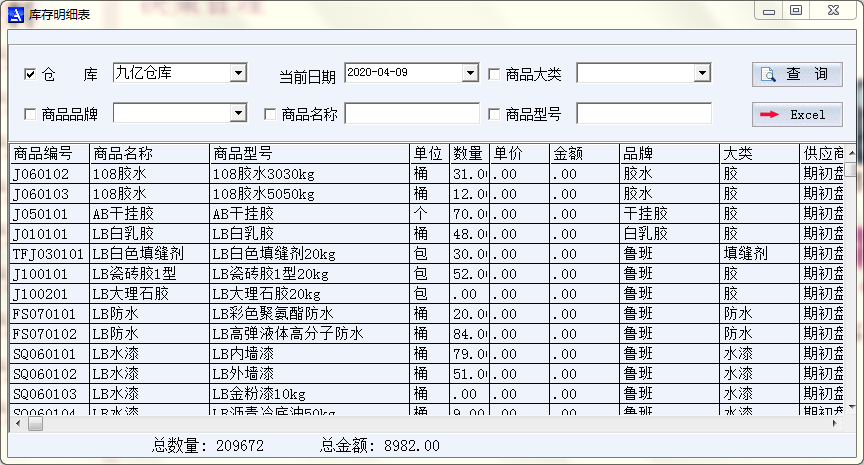Click the 金额 column header
This screenshot has height=465, width=864.
(x=585, y=153)
